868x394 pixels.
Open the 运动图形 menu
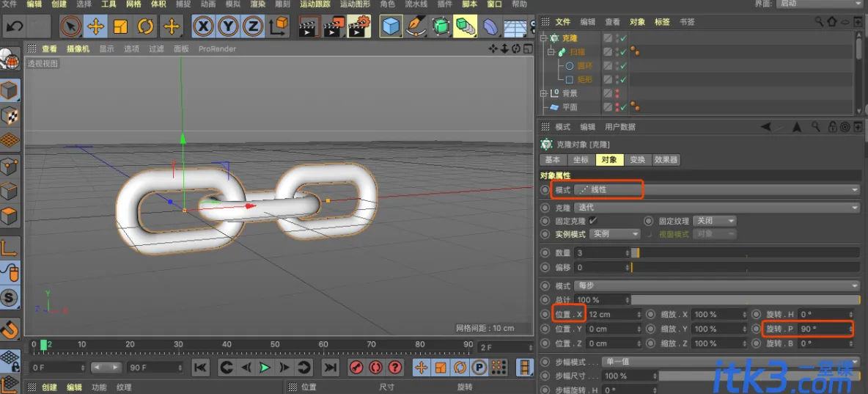coord(355,4)
